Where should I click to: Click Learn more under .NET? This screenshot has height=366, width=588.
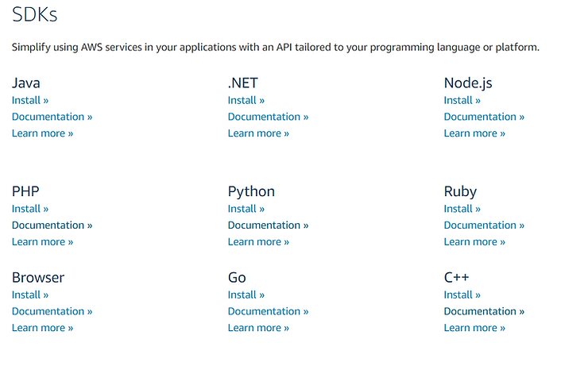pyautogui.click(x=258, y=133)
